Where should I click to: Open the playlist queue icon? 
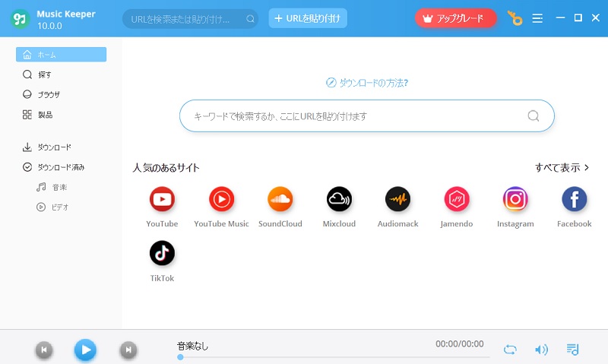pyautogui.click(x=572, y=350)
